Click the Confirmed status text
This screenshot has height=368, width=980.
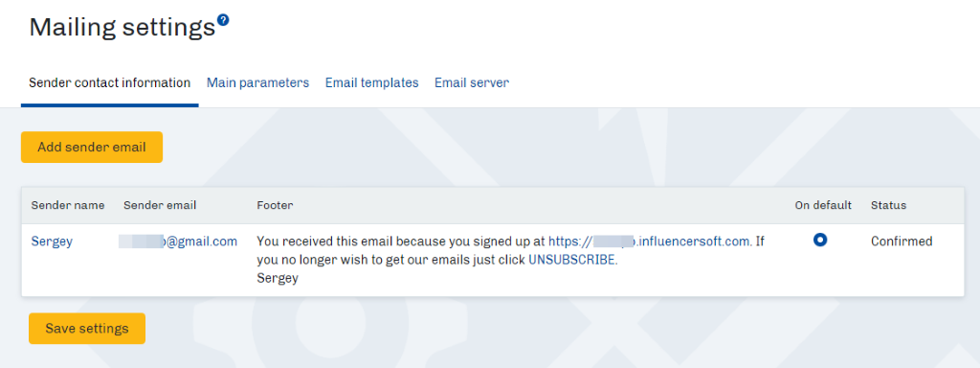click(902, 241)
